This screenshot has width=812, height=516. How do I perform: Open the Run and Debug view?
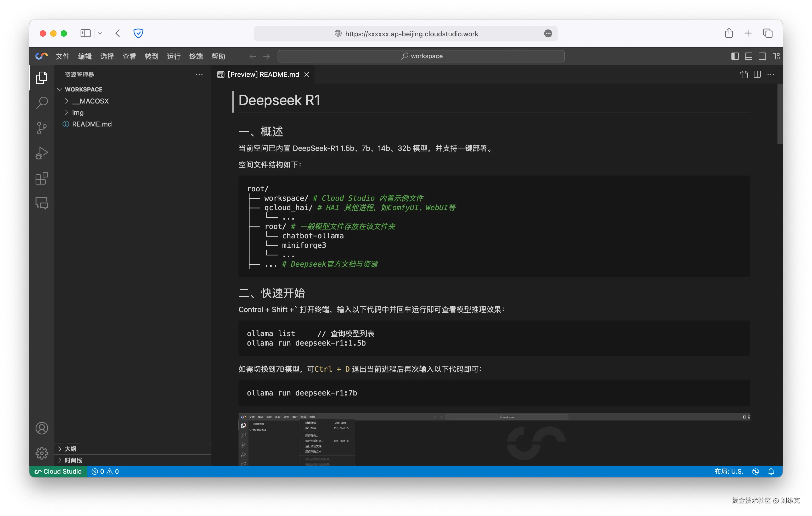[42, 153]
